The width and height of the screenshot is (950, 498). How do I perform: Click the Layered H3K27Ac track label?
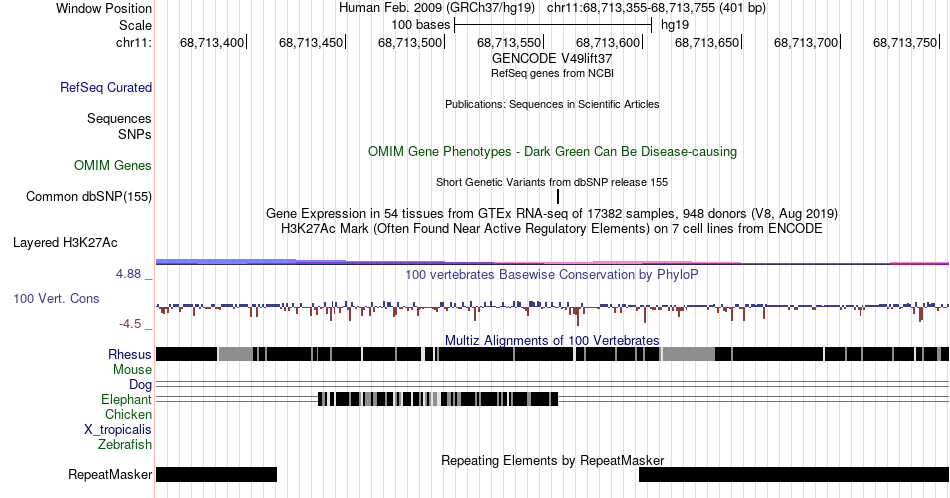coord(65,242)
